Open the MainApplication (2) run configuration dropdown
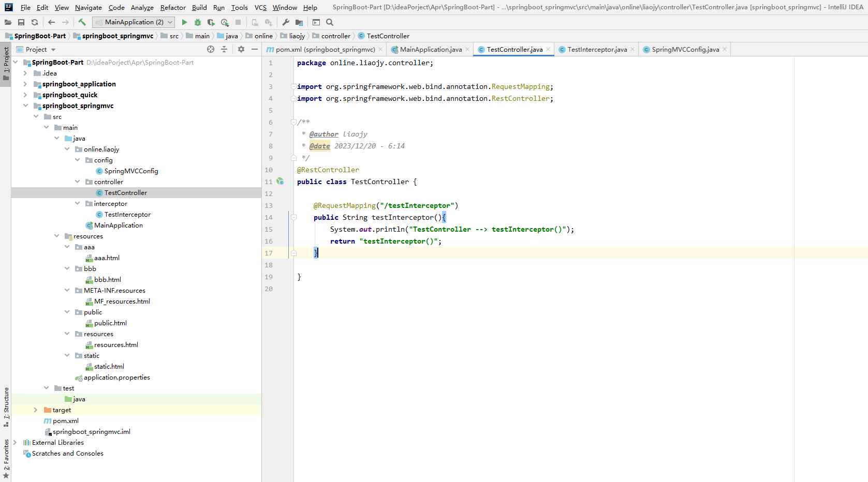The height and width of the screenshot is (482, 868). [x=134, y=22]
